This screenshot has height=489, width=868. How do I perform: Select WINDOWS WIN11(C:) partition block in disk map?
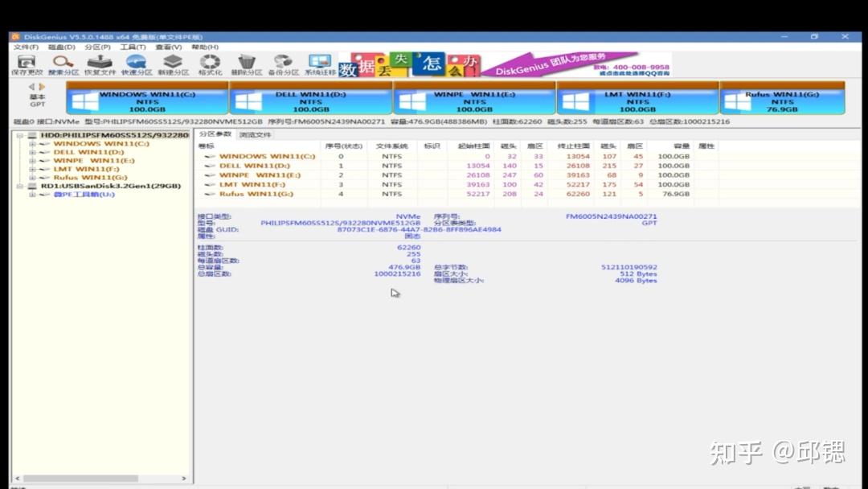[147, 98]
